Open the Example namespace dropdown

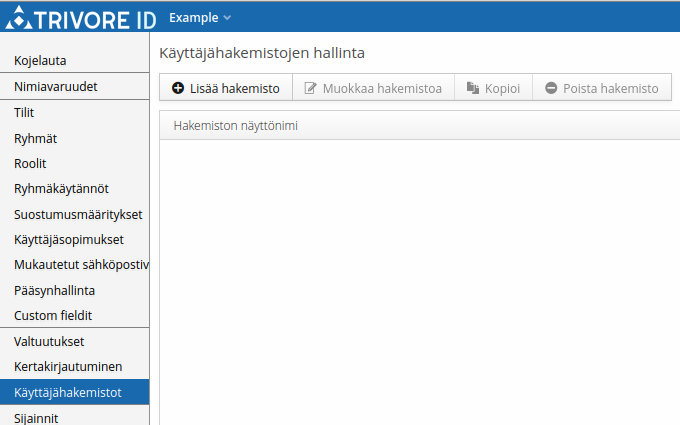pos(200,18)
